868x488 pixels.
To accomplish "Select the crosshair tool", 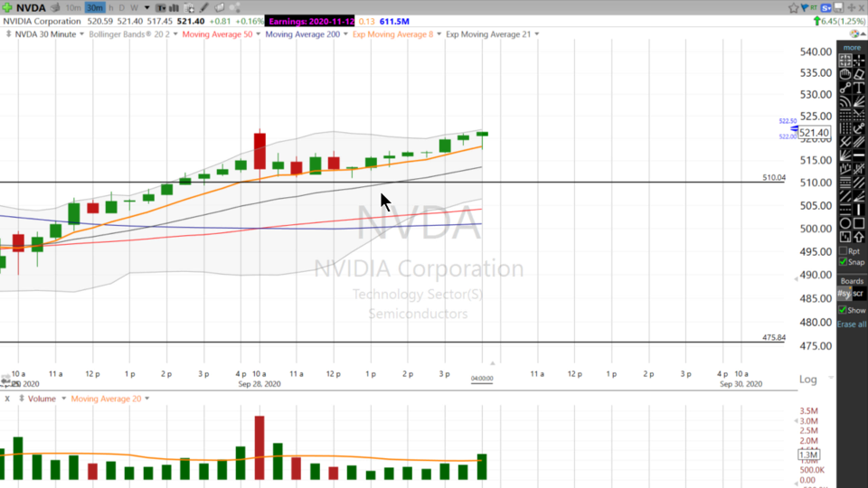I will (x=859, y=61).
